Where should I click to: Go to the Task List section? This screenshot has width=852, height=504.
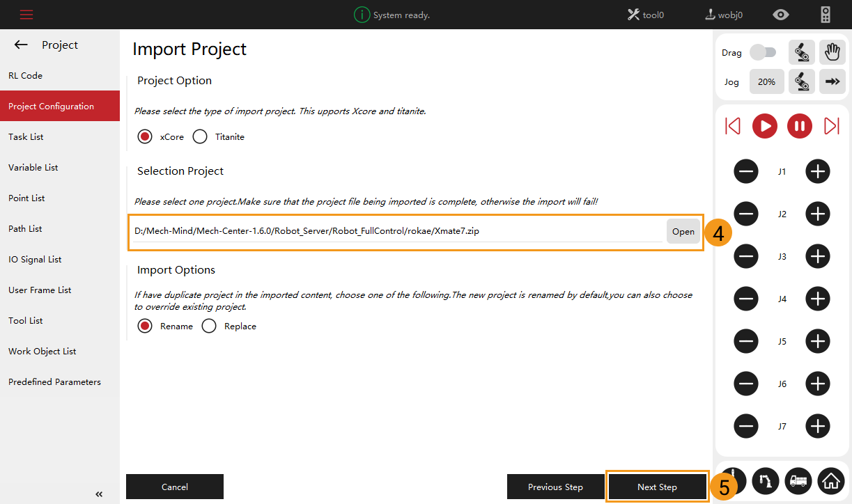click(x=26, y=136)
